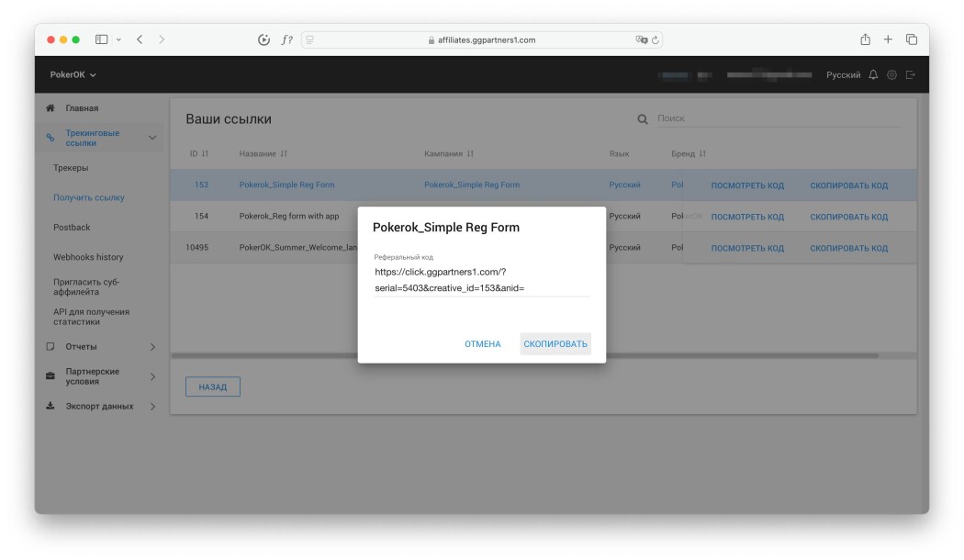Click ОТМЕНА in the dialog
Image resolution: width=964 pixels, height=560 pixels.
(483, 344)
